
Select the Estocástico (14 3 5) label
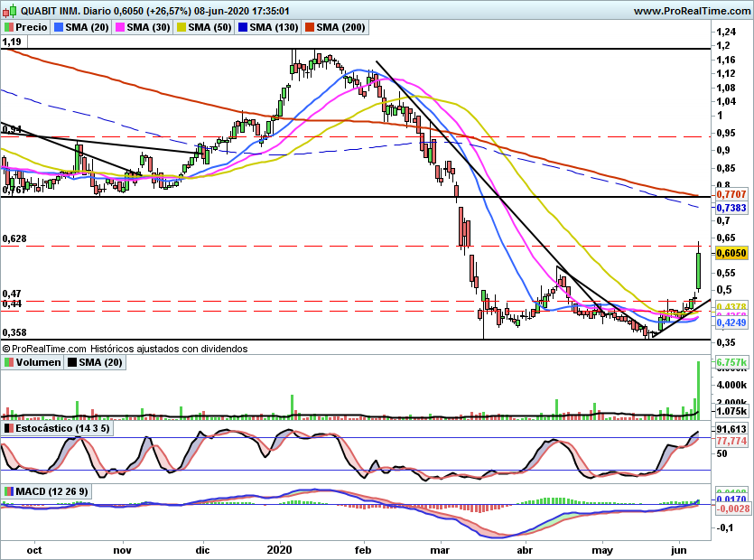62,428
